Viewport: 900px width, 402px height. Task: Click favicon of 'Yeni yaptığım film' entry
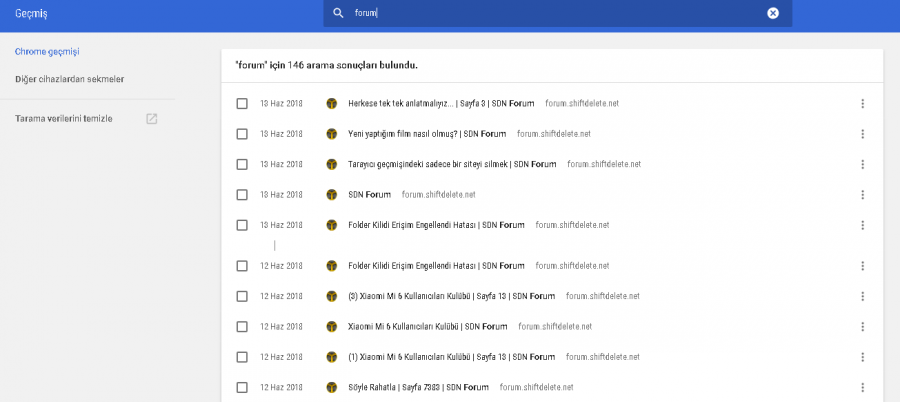[x=331, y=134]
